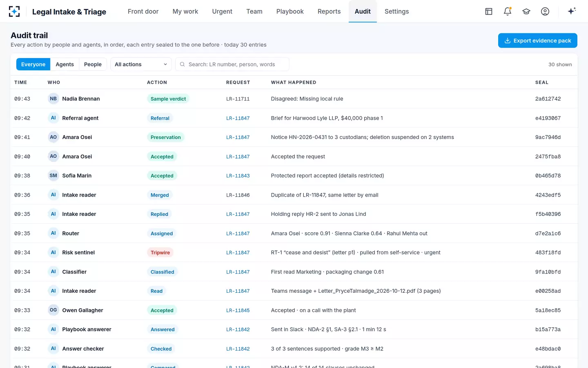Open the layout panel icon in header
This screenshot has height=368, width=588.
[x=489, y=11]
